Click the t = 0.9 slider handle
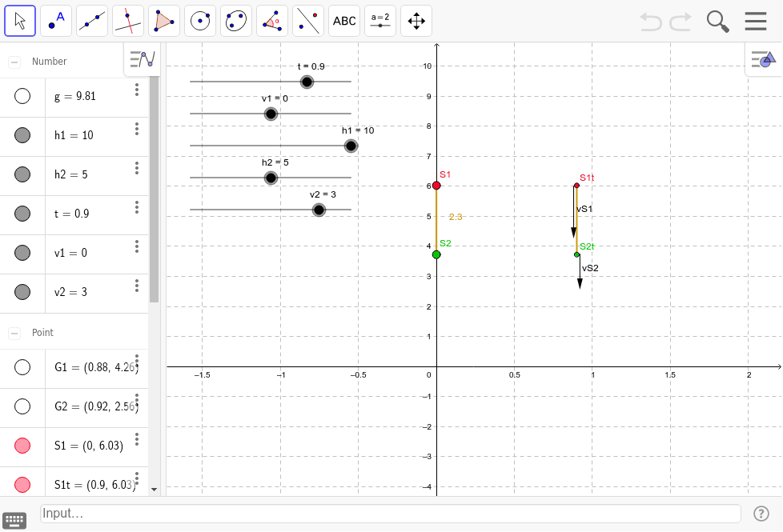This screenshot has width=783, height=532. click(x=307, y=82)
